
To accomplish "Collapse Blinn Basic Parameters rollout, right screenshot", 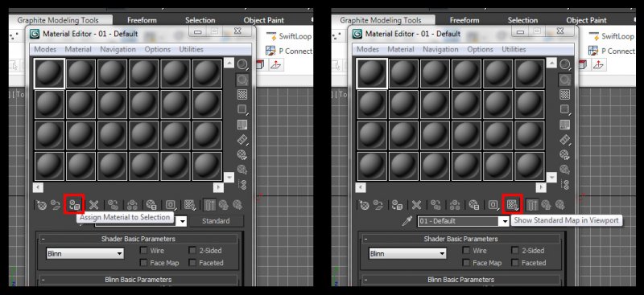I will tap(460, 280).
